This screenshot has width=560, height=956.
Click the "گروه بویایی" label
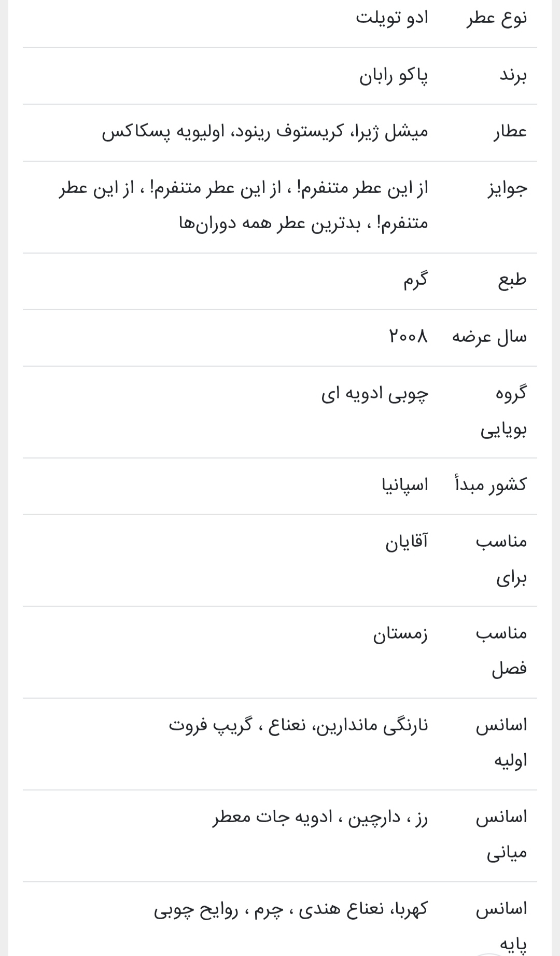pos(504,411)
